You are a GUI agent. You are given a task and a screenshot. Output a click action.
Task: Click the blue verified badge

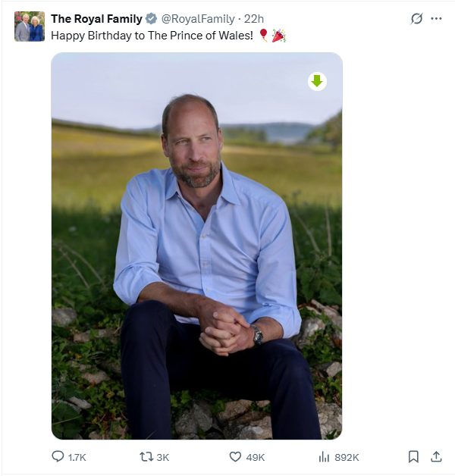pyautogui.click(x=151, y=19)
